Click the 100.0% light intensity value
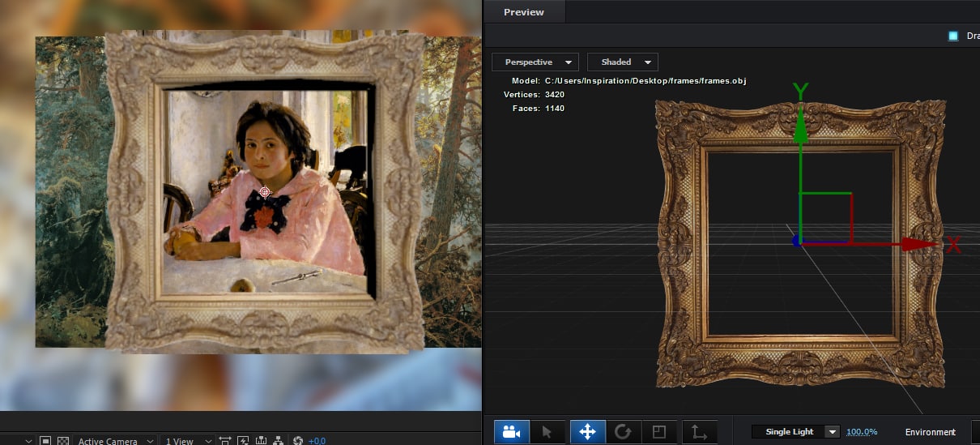 pos(862,432)
